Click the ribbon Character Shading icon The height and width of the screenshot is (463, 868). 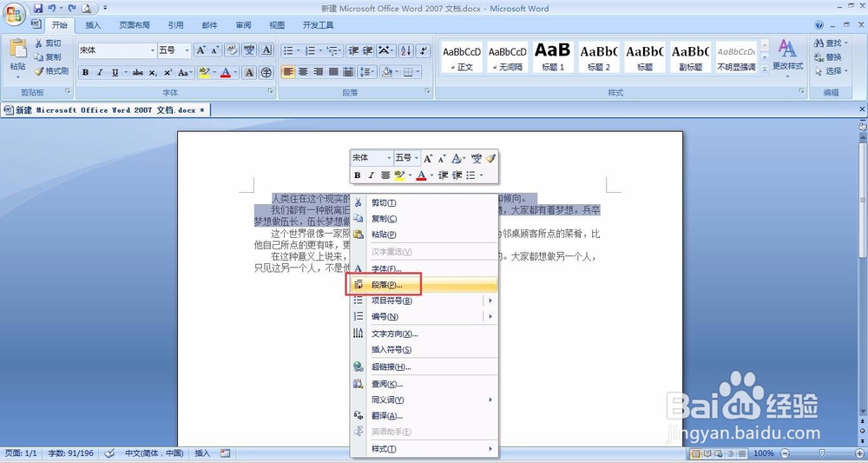[249, 73]
